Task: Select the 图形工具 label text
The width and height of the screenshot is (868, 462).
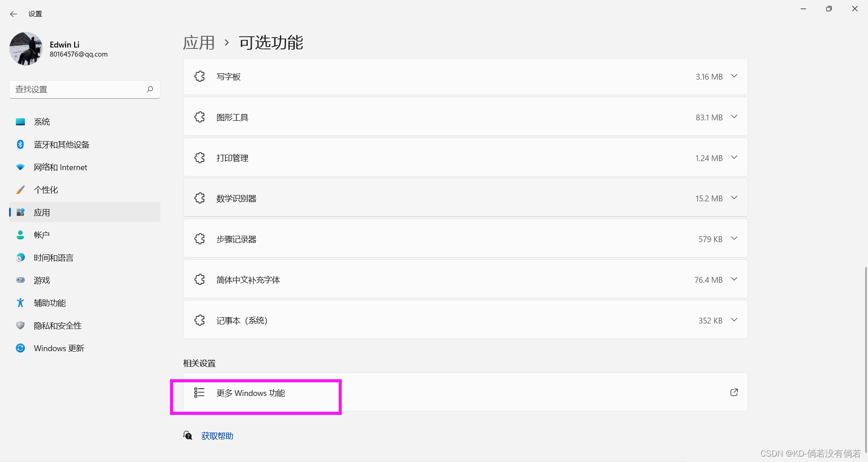Action: tap(232, 118)
